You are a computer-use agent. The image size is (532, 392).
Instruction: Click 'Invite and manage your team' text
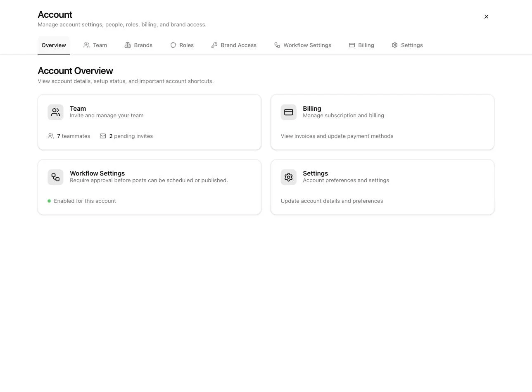[x=107, y=116]
